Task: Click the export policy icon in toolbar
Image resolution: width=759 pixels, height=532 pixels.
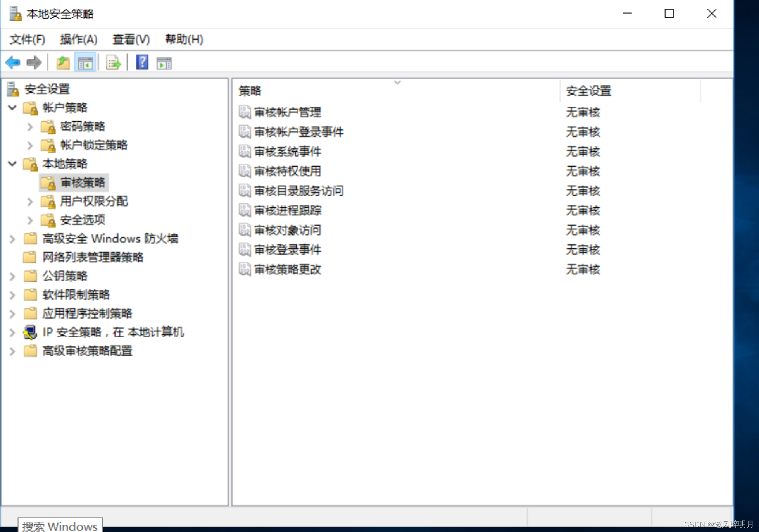Action: pyautogui.click(x=114, y=62)
